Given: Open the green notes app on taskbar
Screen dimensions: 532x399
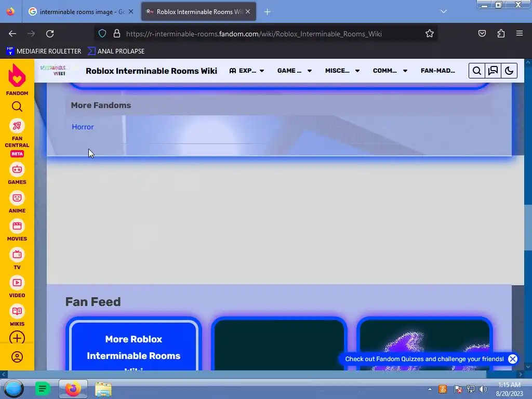Looking at the screenshot, I should (43, 389).
